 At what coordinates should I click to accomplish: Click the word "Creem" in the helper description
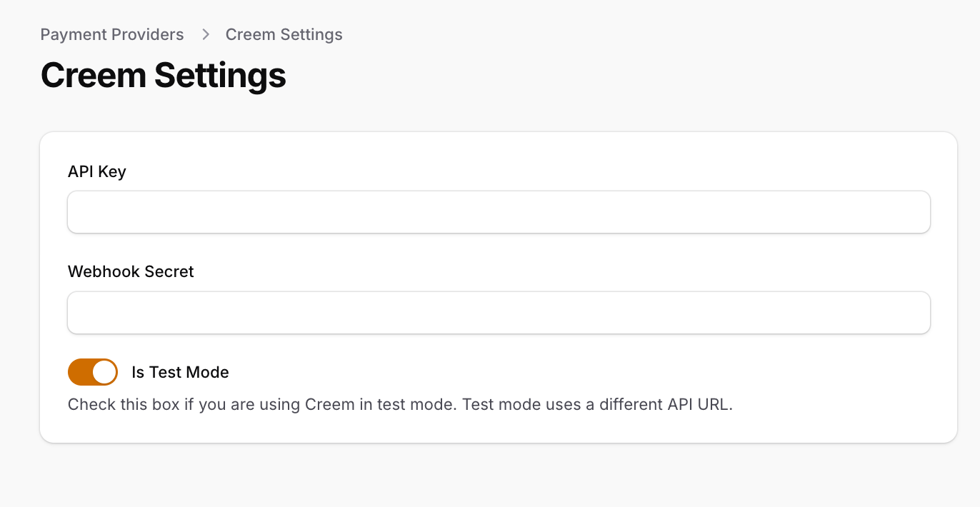click(329, 404)
